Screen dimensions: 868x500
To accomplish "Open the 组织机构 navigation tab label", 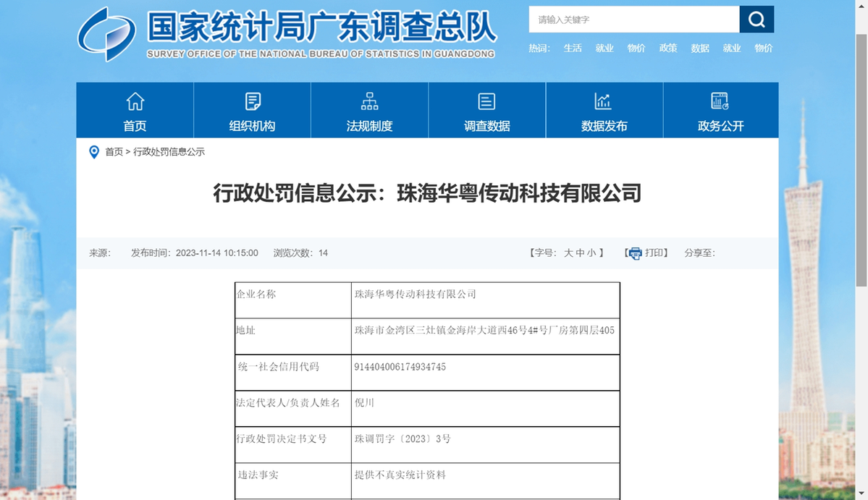I will 252,126.
